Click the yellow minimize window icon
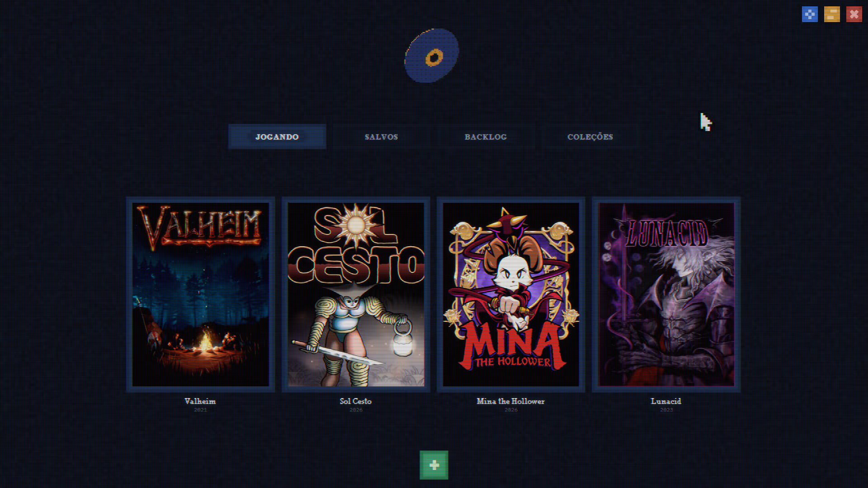The width and height of the screenshot is (868, 488). coord(832,14)
